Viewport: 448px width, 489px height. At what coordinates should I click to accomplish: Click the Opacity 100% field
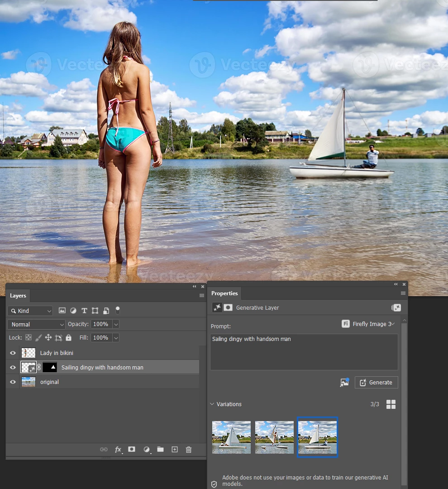(x=101, y=324)
